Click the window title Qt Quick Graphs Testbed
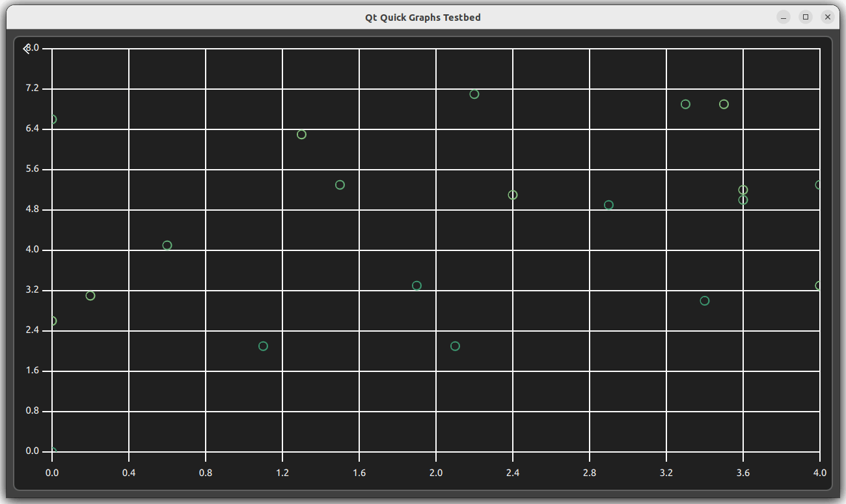The width and height of the screenshot is (846, 504). [x=423, y=18]
